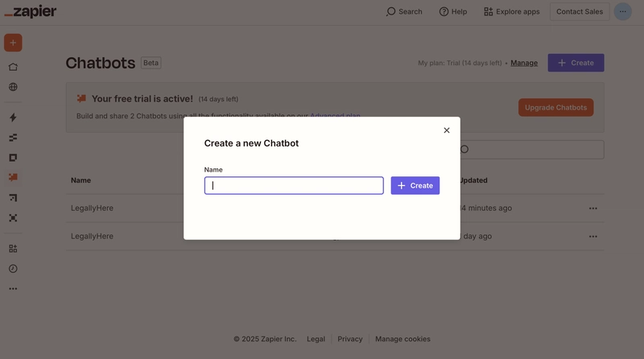Screen dimensions: 644x359
Task: Open options for LegallyHere updated a day ago
Action: pos(592,237)
